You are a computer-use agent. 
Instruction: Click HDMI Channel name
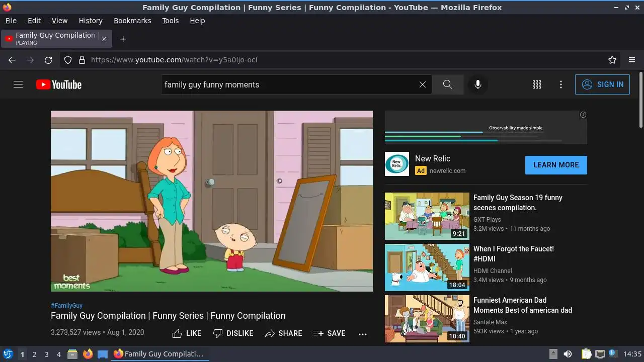(x=493, y=271)
